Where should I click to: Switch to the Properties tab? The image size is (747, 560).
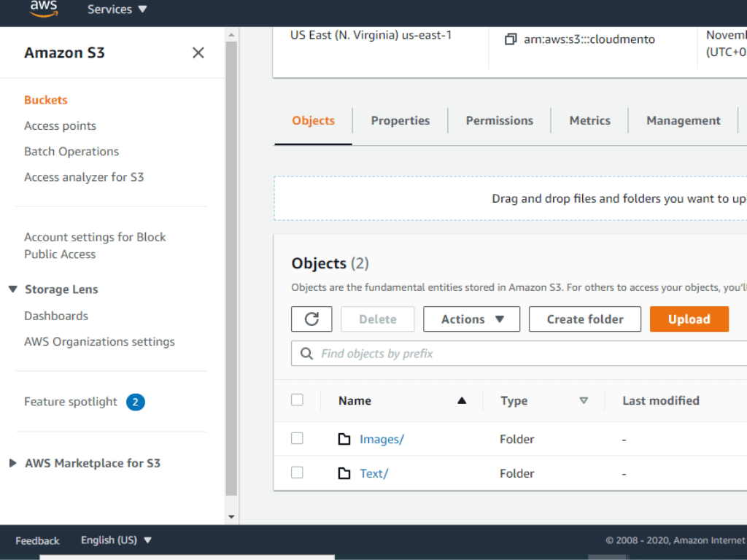tap(400, 120)
